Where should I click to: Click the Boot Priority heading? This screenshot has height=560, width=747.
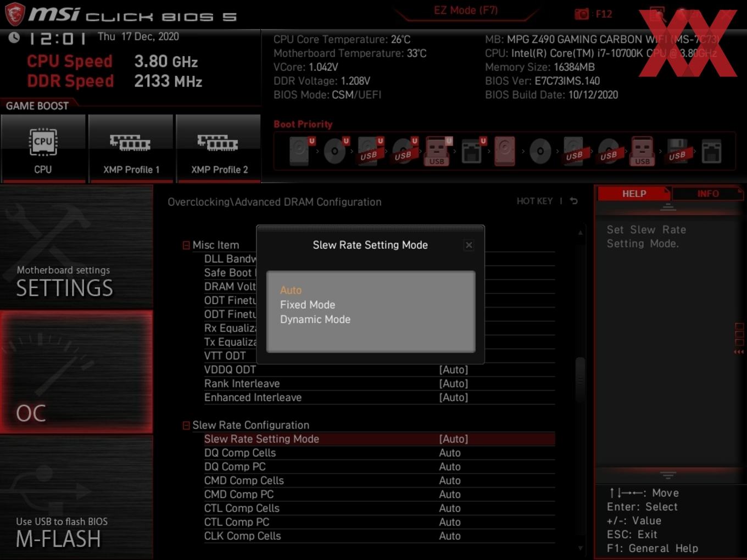tap(303, 124)
